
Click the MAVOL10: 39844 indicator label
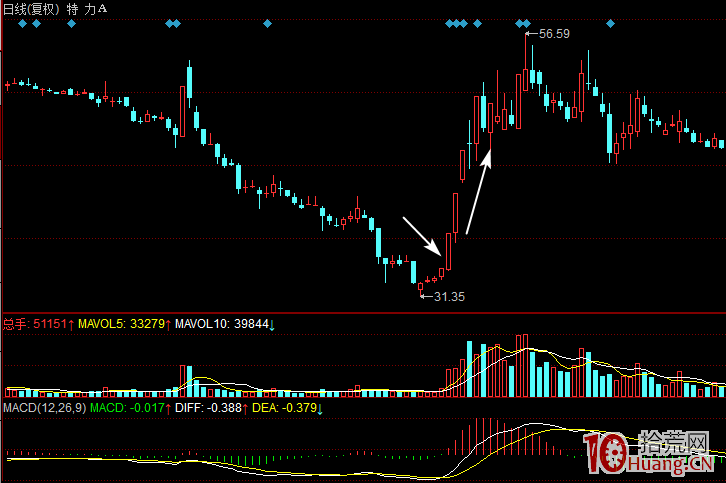[x=225, y=324]
